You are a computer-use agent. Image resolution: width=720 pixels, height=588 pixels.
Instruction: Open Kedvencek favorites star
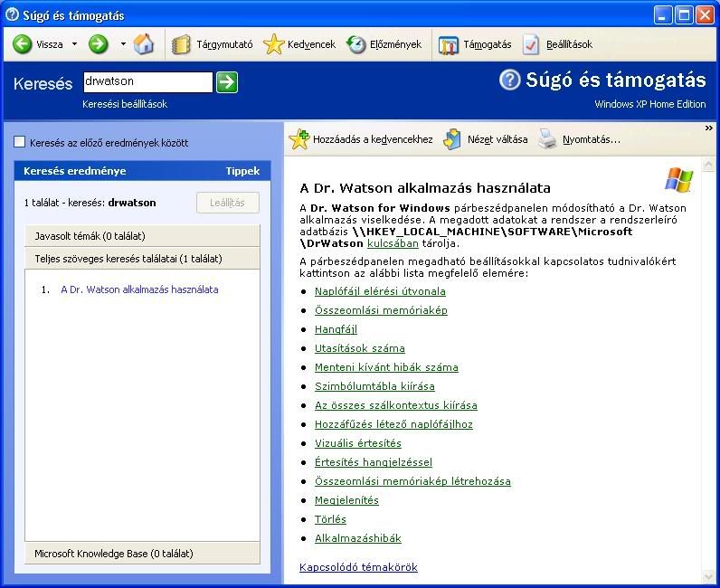coord(299,44)
